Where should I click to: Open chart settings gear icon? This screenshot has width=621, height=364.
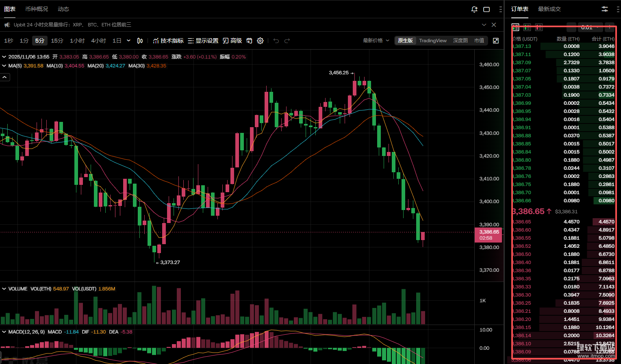[x=261, y=41]
